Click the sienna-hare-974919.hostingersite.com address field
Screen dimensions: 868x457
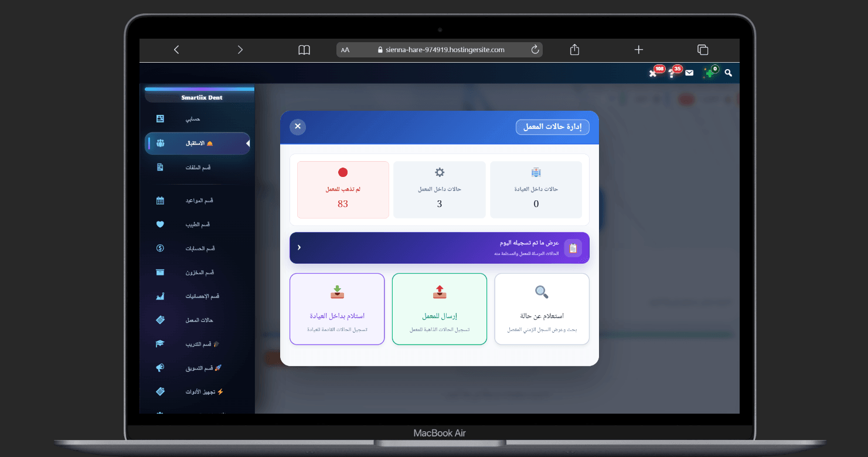tap(440, 50)
